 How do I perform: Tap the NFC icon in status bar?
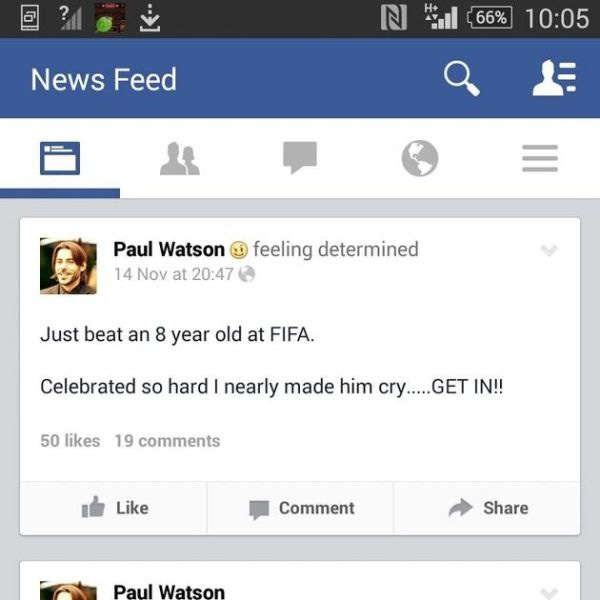[x=393, y=18]
